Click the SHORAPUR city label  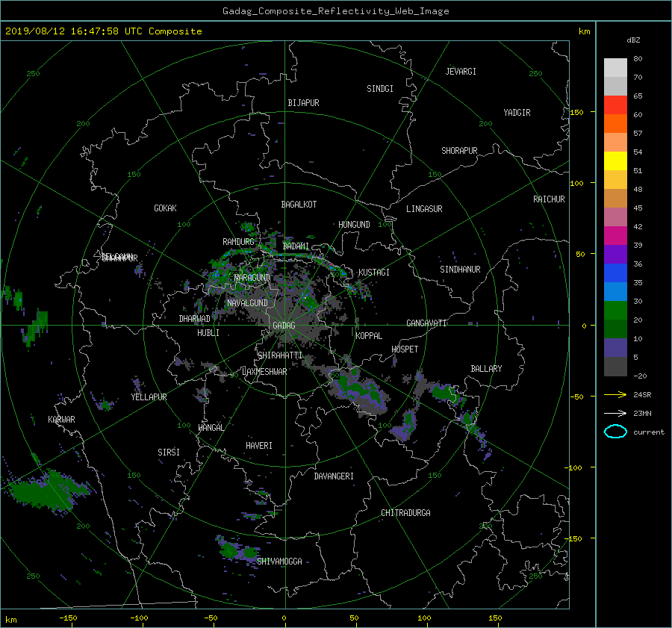459,151
